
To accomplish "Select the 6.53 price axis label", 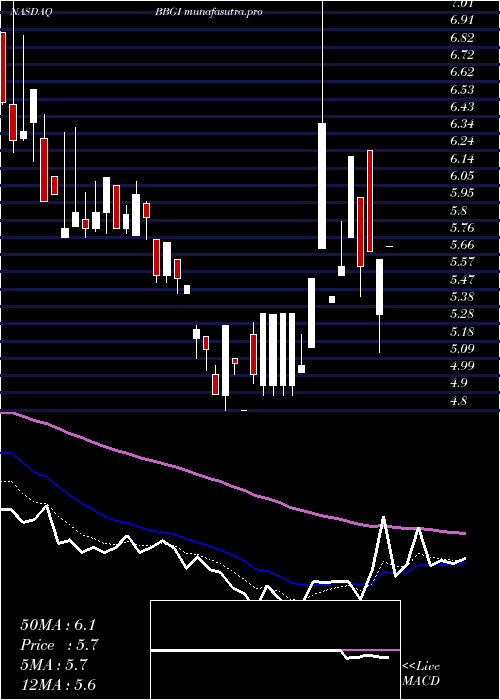I will [x=462, y=89].
